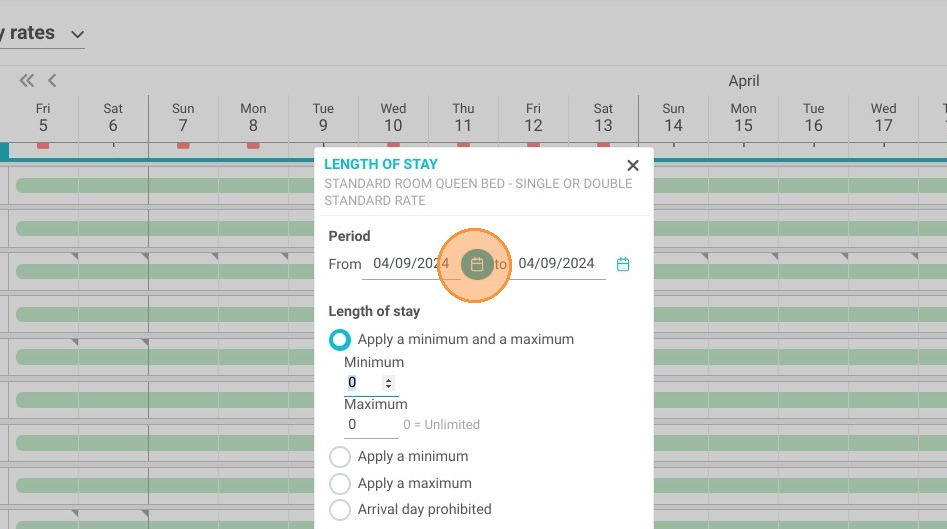Focus the Maximum nights input
Image resolution: width=947 pixels, height=529 pixels.
pos(371,425)
